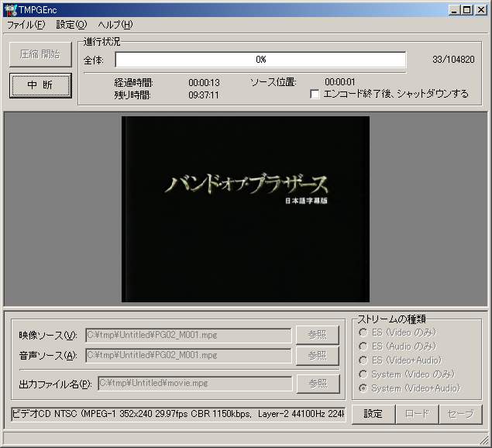Viewport: 492px width, 448px height.
Task: Close the TMPGEnc window
Action: pyautogui.click(x=481, y=10)
